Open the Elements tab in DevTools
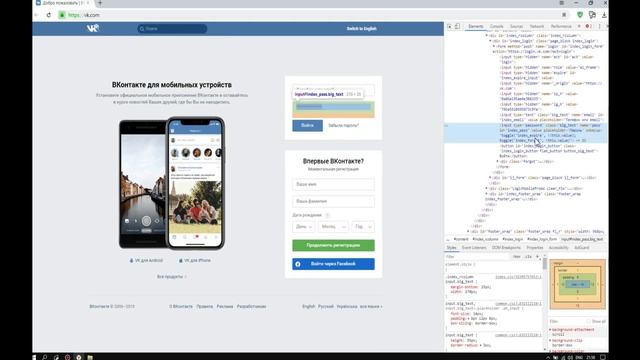Screen dimensions: 640x360 tap(476, 27)
